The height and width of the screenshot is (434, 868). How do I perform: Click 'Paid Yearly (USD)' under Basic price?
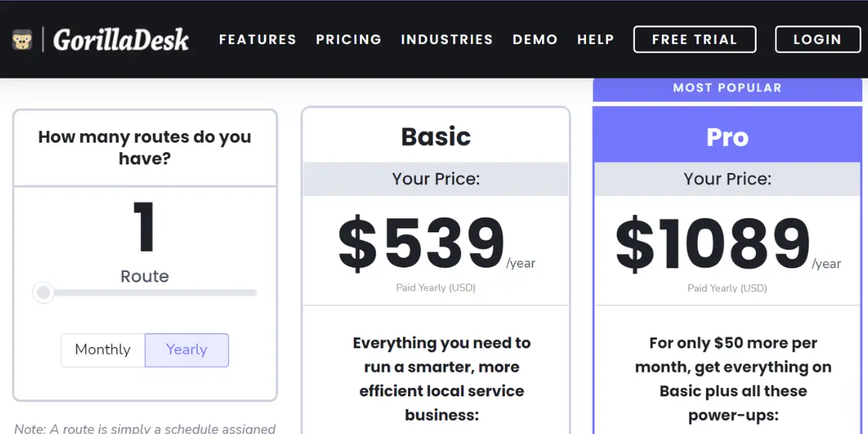tap(435, 288)
